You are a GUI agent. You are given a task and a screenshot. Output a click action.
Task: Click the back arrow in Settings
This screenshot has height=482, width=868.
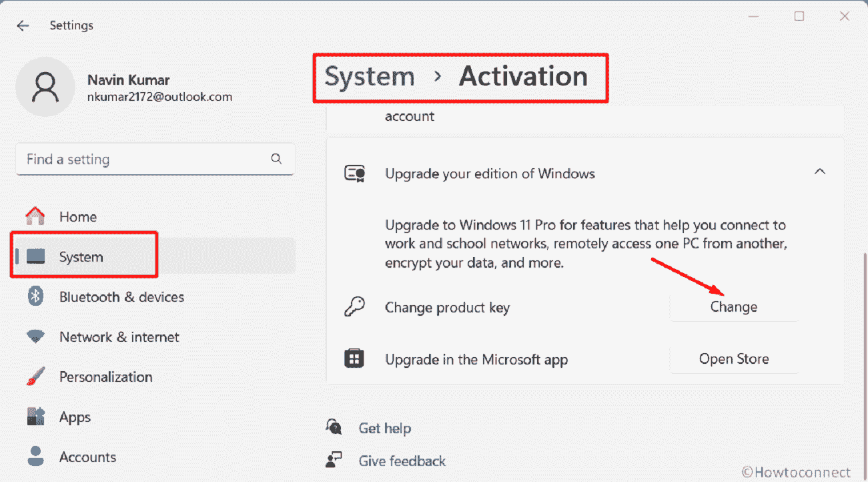[23, 25]
